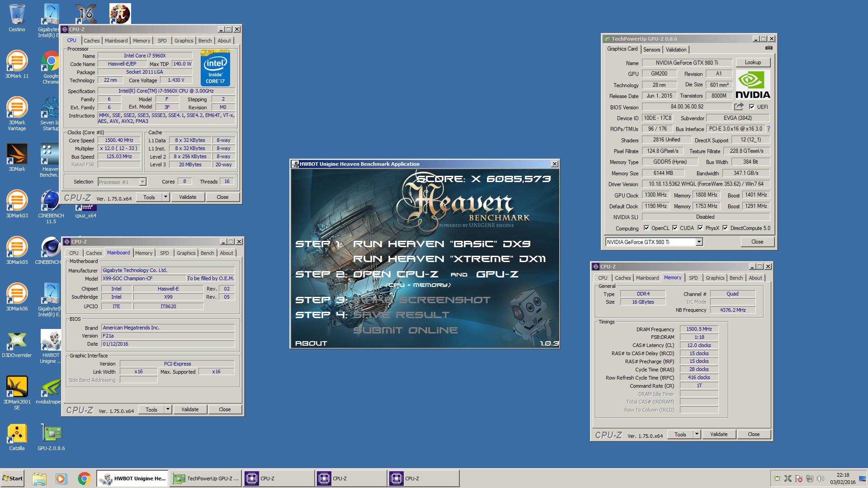Open the SPD tab in top CPU-Z window

coord(162,41)
